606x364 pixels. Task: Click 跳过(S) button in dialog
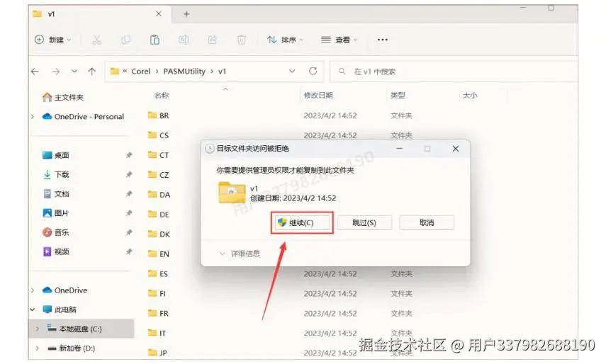pos(364,223)
